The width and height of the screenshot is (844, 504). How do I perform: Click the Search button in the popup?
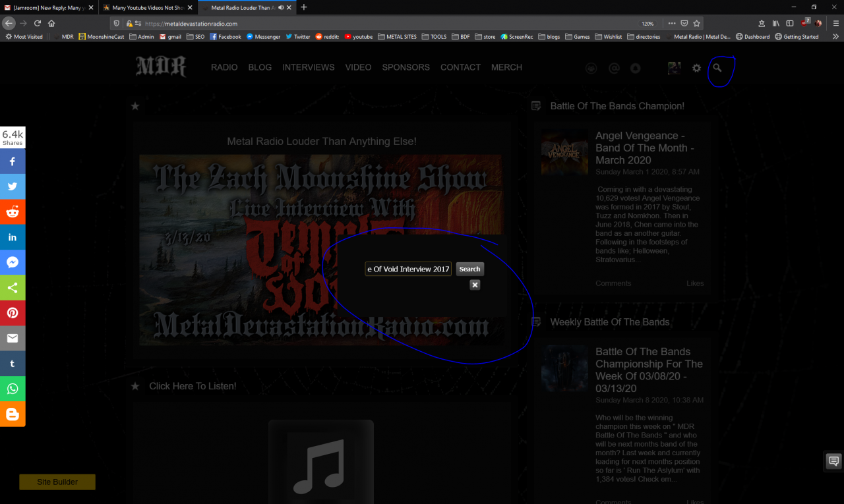469,269
